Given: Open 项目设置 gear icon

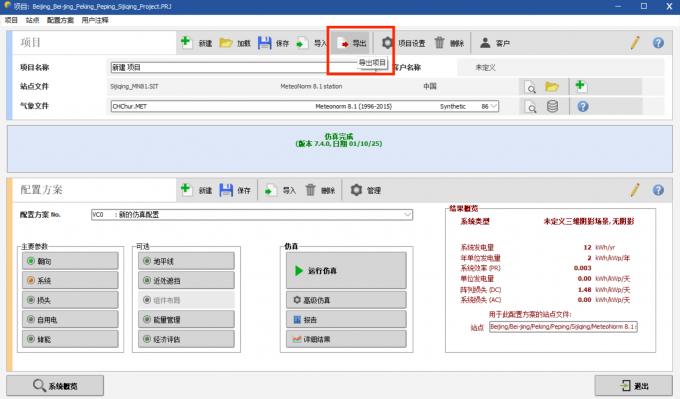Looking at the screenshot, I should pyautogui.click(x=387, y=43).
